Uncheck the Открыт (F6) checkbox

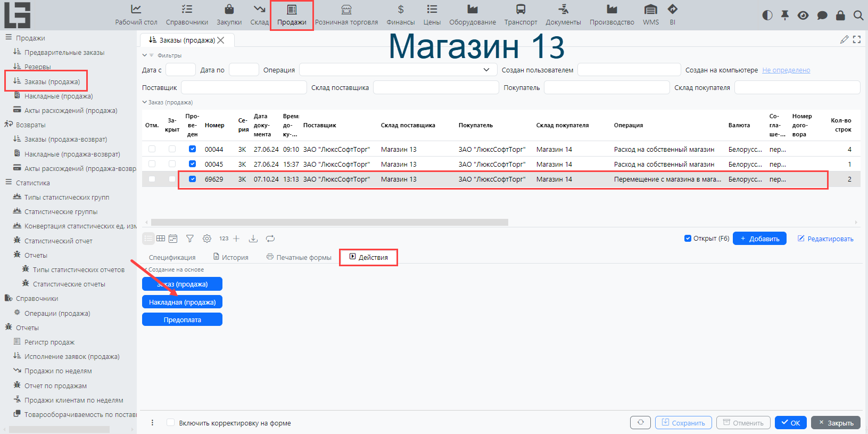[688, 239]
